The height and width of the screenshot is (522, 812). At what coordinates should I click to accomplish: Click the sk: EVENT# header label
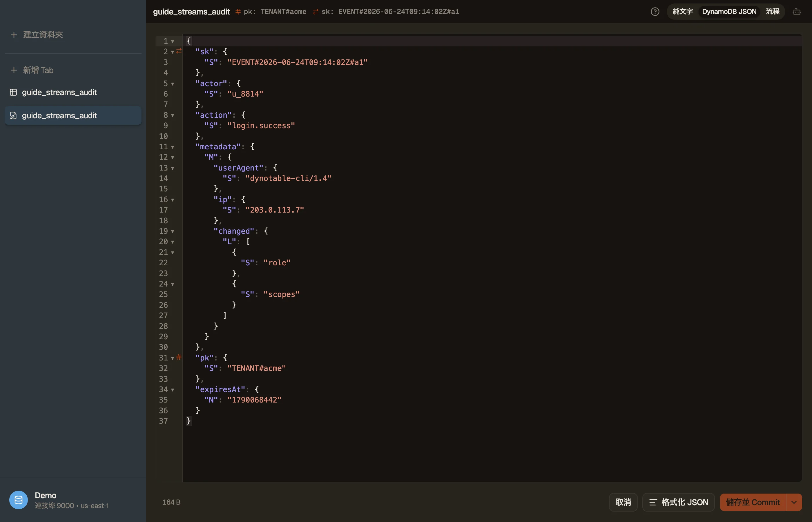click(390, 12)
